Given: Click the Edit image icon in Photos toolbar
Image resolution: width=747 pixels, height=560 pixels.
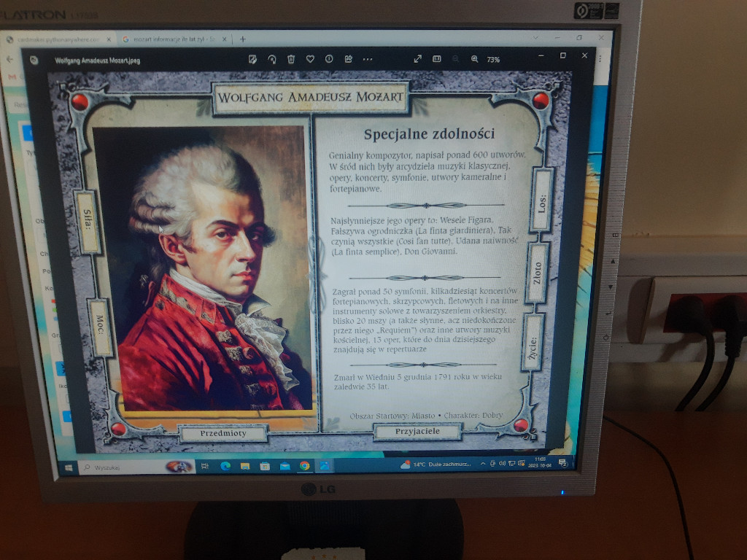Looking at the screenshot, I should pyautogui.click(x=252, y=59).
